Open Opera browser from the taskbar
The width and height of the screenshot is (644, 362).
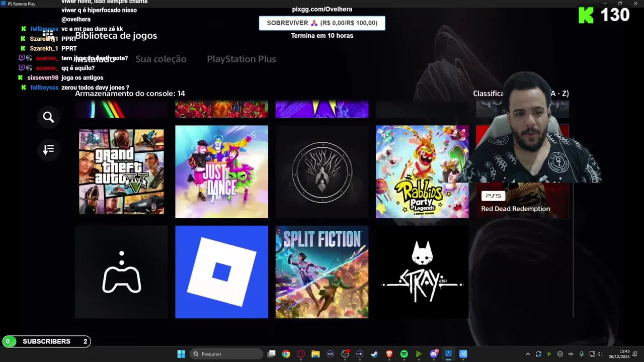pos(301,354)
